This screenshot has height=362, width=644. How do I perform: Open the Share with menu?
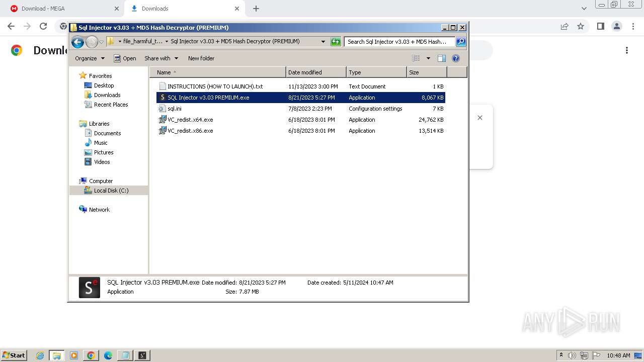tap(161, 58)
